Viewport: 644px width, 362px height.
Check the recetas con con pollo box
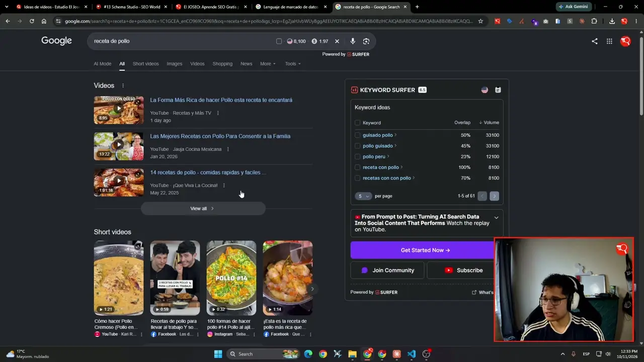[358, 178]
